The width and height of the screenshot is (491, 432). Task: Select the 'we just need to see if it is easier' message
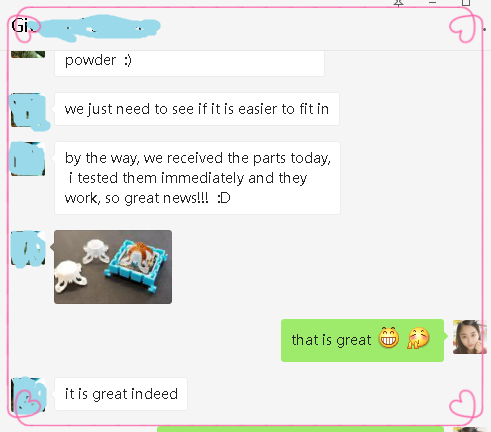(x=197, y=109)
